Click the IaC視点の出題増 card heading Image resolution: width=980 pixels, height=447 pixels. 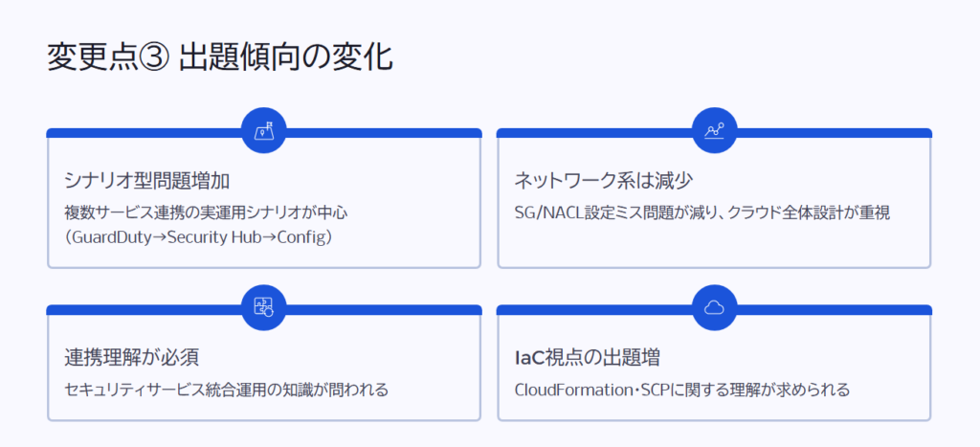coord(587,358)
